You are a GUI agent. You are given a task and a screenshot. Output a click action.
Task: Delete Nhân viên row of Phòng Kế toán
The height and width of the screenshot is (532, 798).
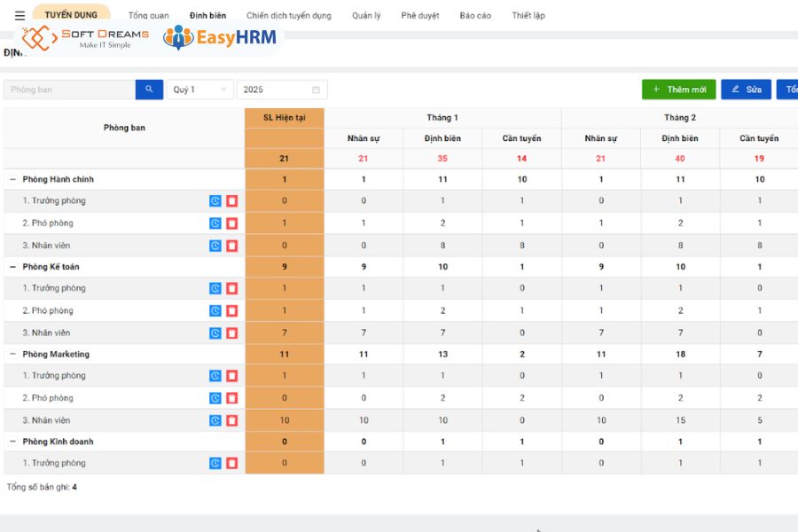click(x=232, y=333)
